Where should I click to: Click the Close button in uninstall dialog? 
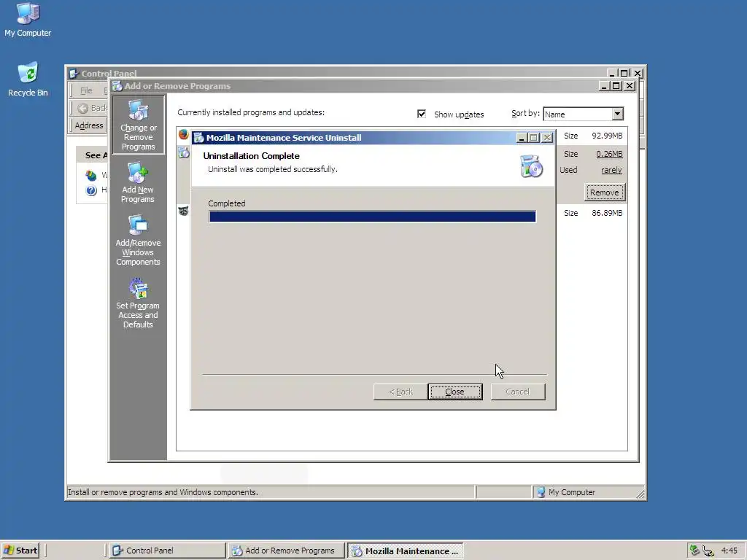[x=455, y=392]
